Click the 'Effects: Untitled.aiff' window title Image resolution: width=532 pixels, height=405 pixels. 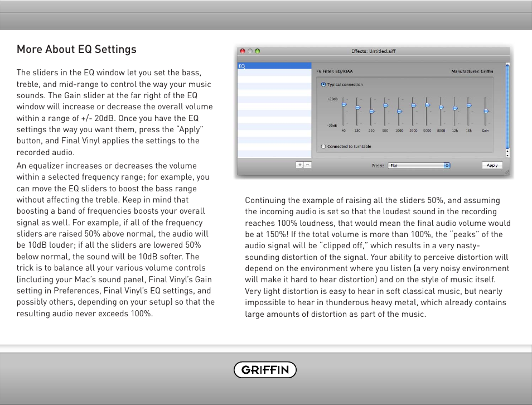tap(373, 51)
